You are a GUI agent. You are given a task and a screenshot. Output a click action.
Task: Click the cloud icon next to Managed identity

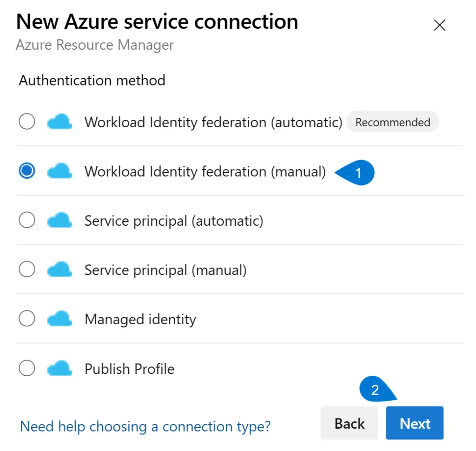[59, 319]
